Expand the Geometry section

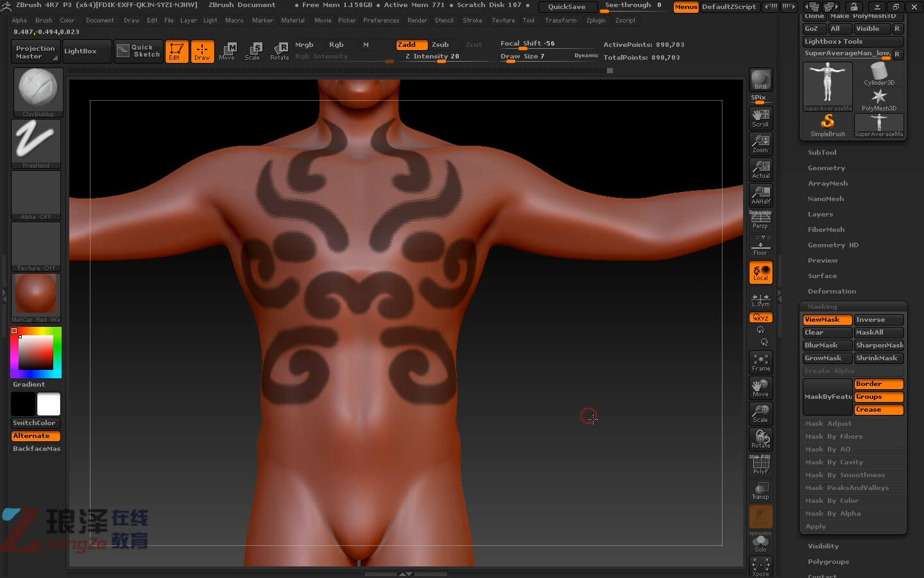826,168
